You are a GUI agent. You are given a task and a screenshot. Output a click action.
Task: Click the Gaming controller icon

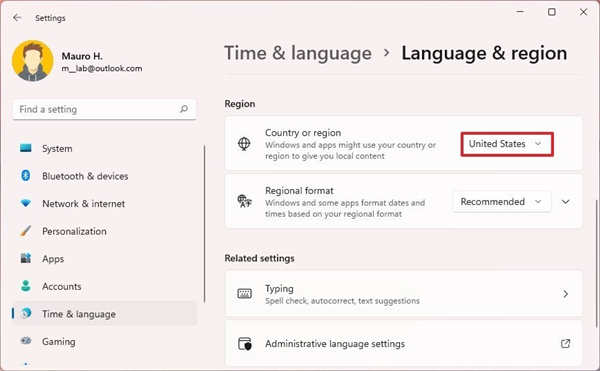(x=26, y=340)
